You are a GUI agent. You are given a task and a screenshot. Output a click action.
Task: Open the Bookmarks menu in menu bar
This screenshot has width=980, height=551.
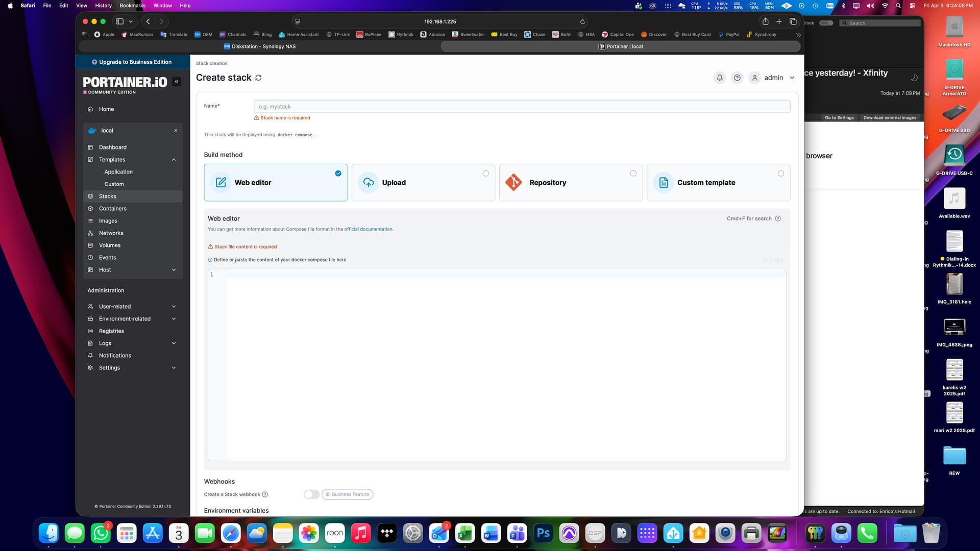(x=132, y=6)
